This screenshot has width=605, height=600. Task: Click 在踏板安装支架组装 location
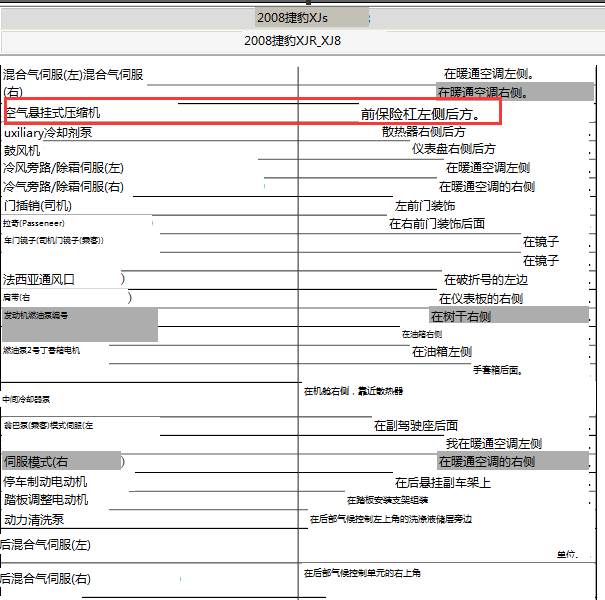pyautogui.click(x=387, y=500)
